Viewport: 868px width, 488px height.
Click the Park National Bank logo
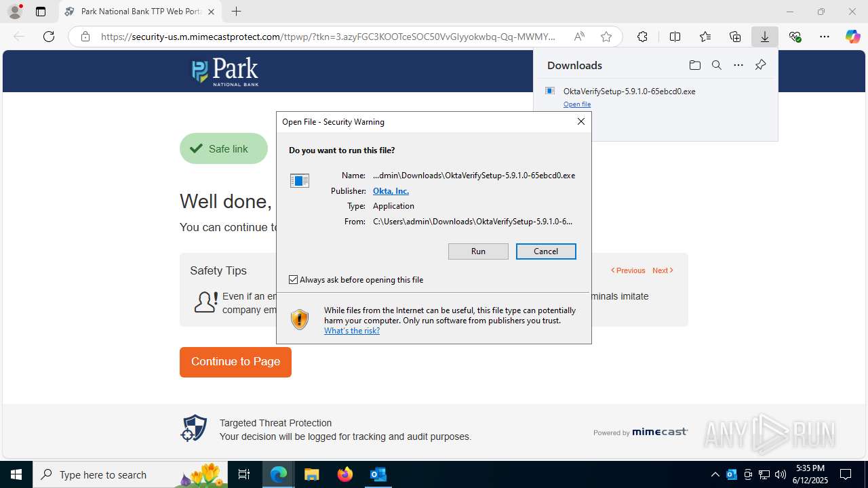pyautogui.click(x=225, y=72)
